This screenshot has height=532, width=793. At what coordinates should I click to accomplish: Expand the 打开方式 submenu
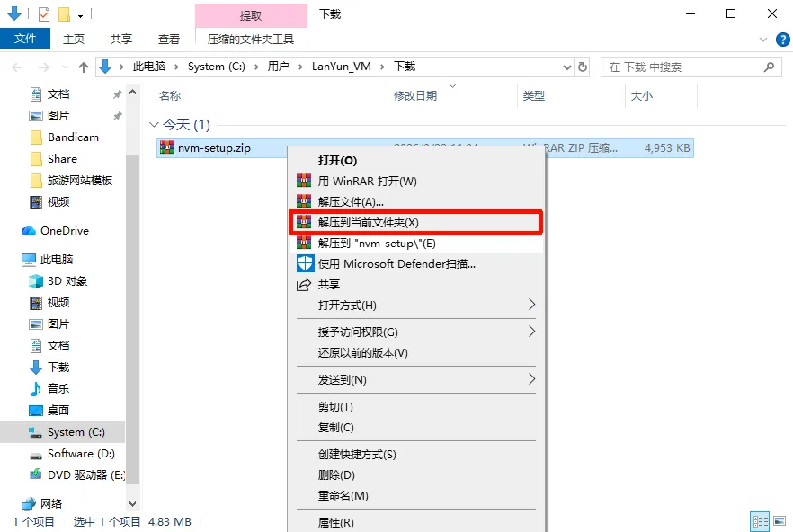coord(531,305)
